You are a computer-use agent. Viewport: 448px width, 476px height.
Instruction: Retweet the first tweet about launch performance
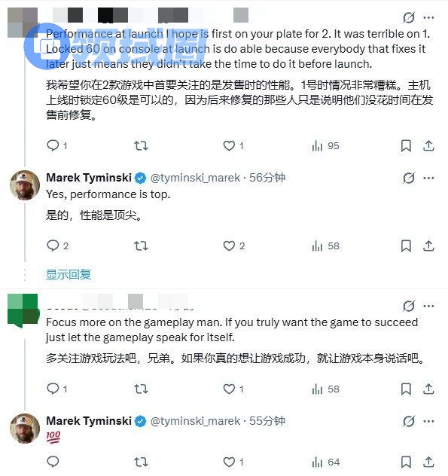tap(141, 146)
